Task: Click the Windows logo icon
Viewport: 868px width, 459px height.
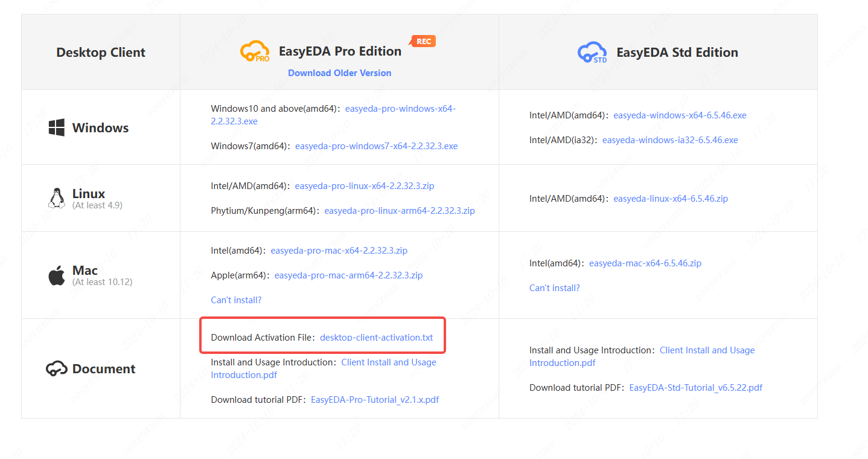Action: tap(57, 127)
